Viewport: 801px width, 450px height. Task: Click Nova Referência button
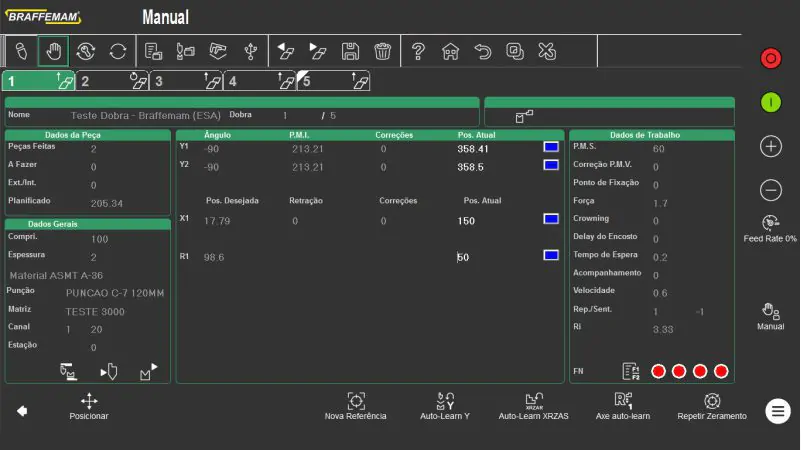click(x=356, y=407)
